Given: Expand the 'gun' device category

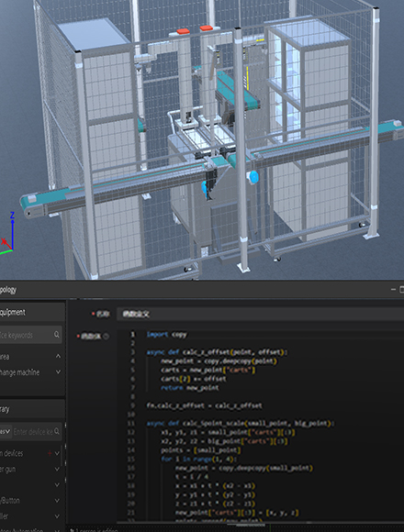Looking at the screenshot, I should click(57, 470).
